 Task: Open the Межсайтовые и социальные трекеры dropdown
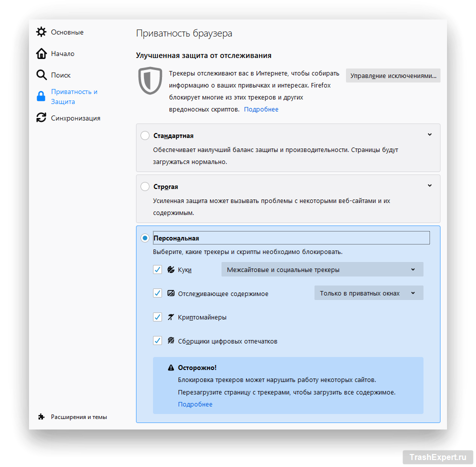(x=322, y=269)
